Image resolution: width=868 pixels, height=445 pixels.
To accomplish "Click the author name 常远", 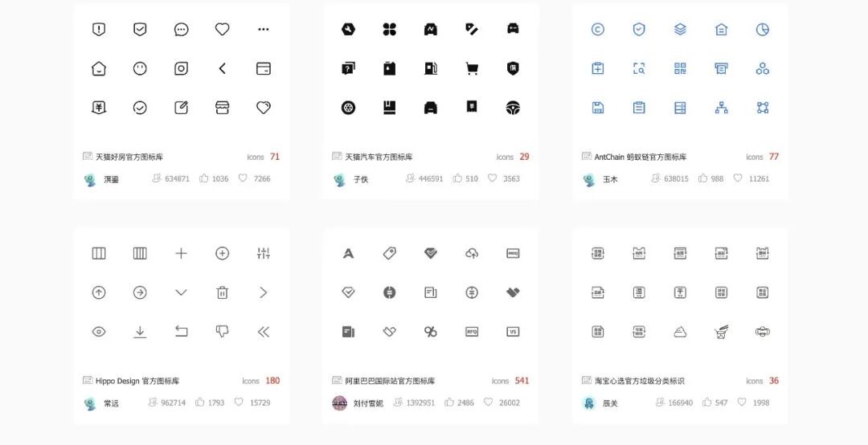I will [x=111, y=403].
